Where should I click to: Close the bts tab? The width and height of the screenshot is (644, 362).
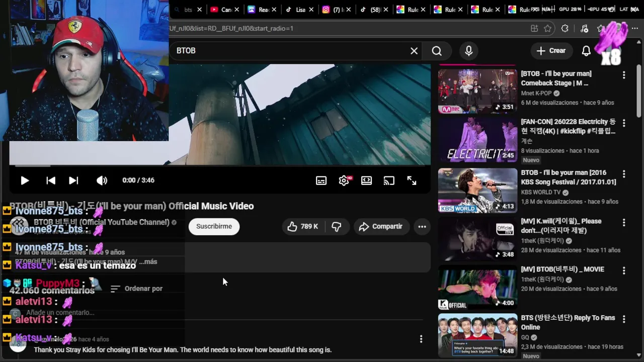pyautogui.click(x=200, y=10)
